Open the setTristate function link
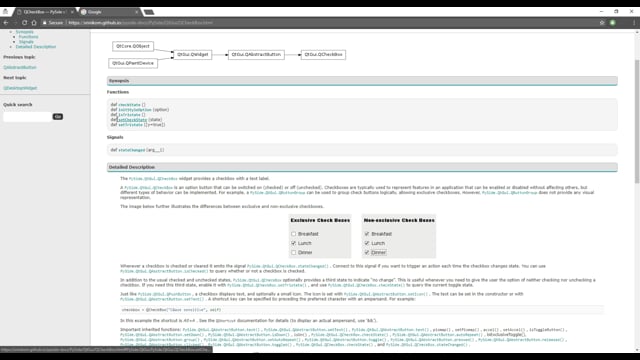This screenshot has height=360, width=640. coord(131,124)
